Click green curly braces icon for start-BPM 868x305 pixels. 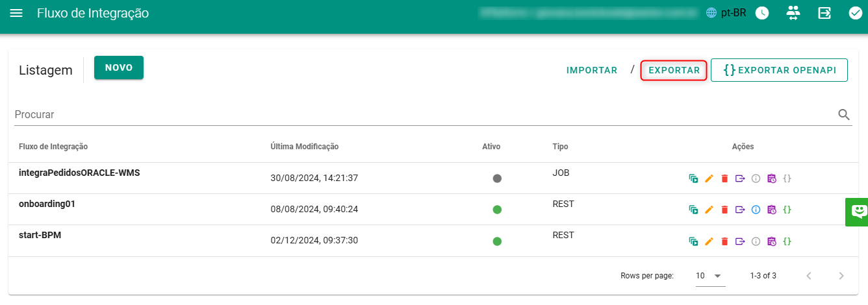pyautogui.click(x=787, y=241)
